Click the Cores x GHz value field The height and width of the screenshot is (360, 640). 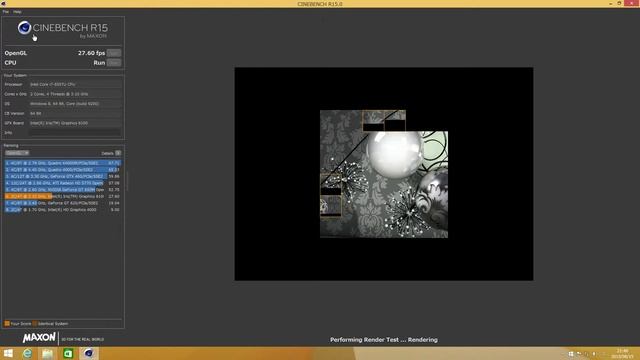point(75,94)
